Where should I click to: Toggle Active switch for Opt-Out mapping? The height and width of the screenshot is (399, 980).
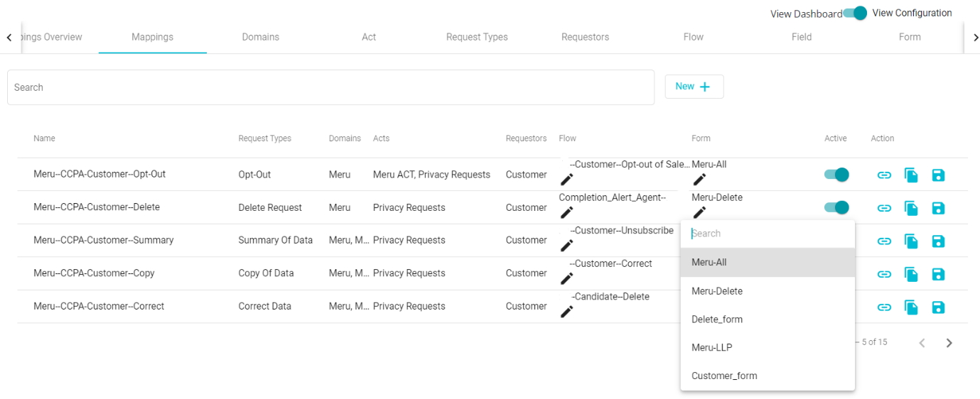[x=836, y=175]
